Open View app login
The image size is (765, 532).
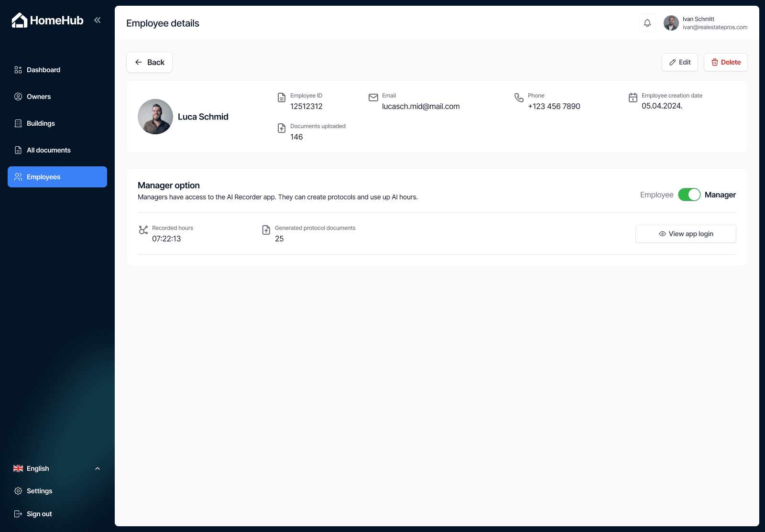tap(686, 234)
